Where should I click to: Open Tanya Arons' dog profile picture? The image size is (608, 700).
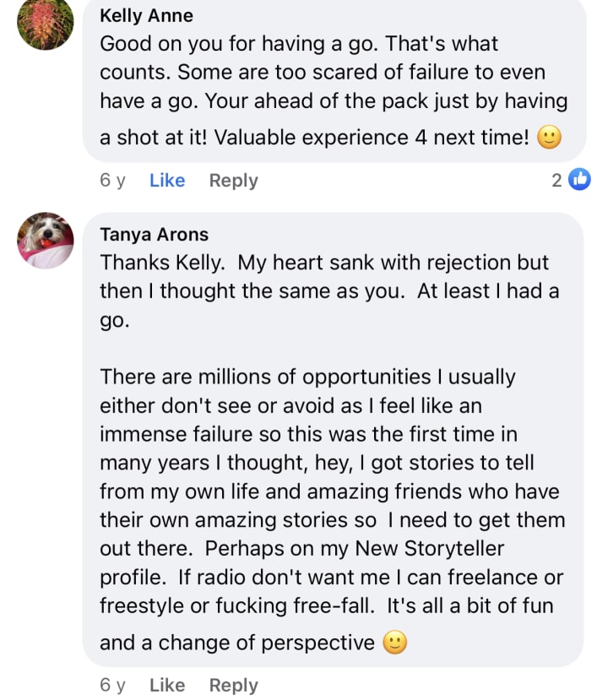[46, 241]
